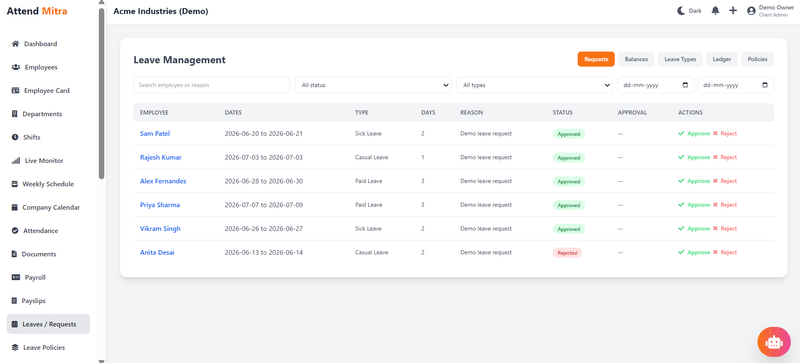
Task: Click the Attendance checkmark icon
Action: [15, 231]
